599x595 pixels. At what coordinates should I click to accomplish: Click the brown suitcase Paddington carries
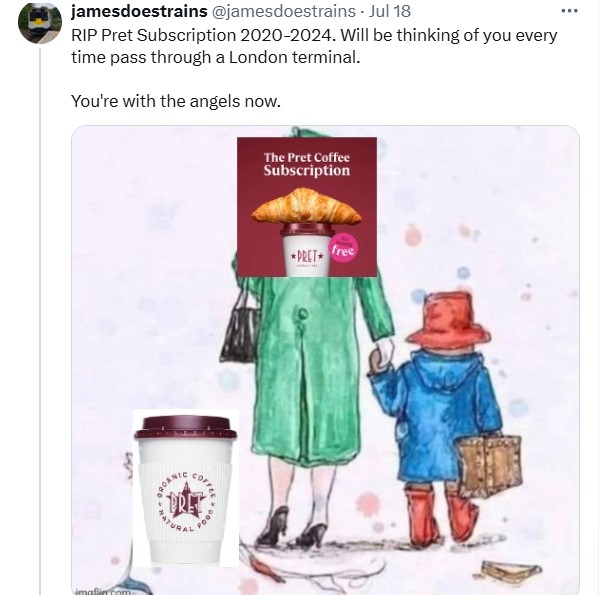490,464
